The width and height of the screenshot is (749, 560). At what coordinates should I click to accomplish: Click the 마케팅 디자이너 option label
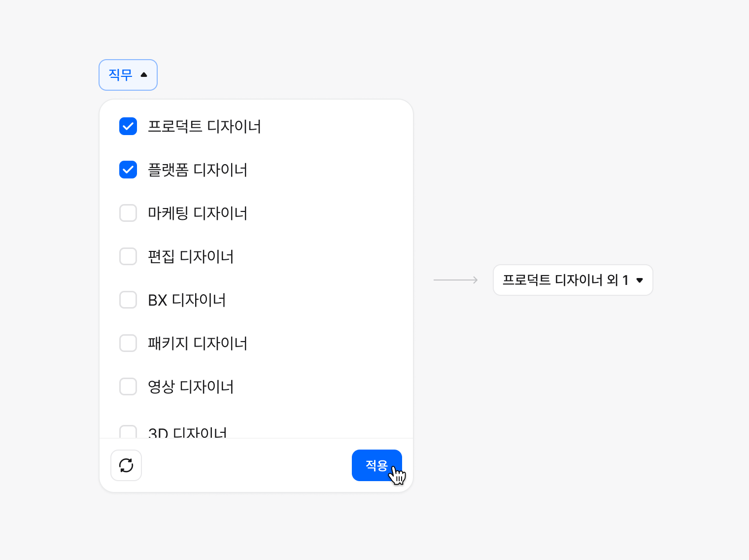[198, 213]
